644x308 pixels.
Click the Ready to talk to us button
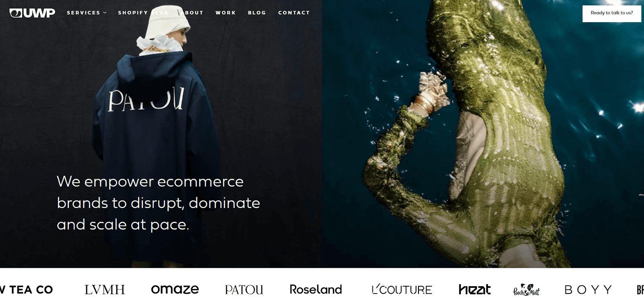click(x=611, y=13)
